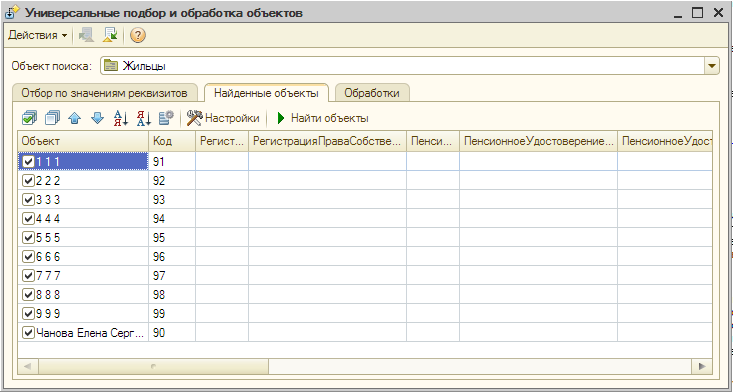Uncheck the checkbox for row 5 5 5
Image resolution: width=733 pixels, height=392 pixels.
29,238
